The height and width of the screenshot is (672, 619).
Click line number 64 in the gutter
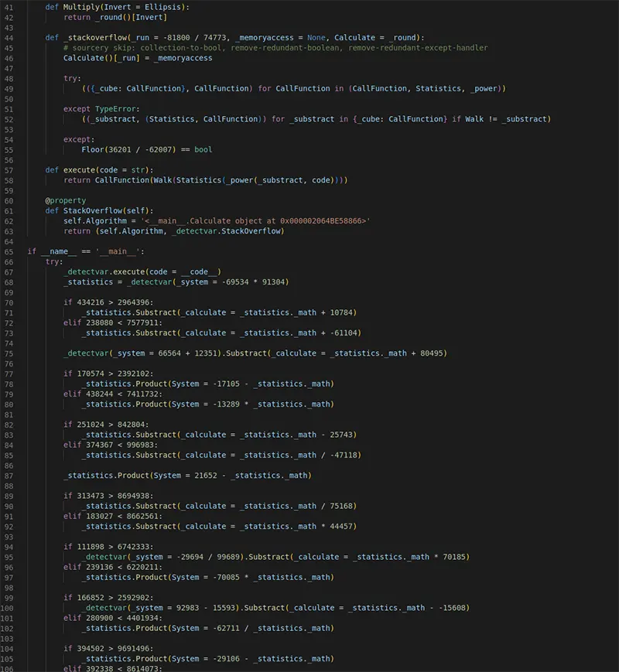click(x=9, y=242)
